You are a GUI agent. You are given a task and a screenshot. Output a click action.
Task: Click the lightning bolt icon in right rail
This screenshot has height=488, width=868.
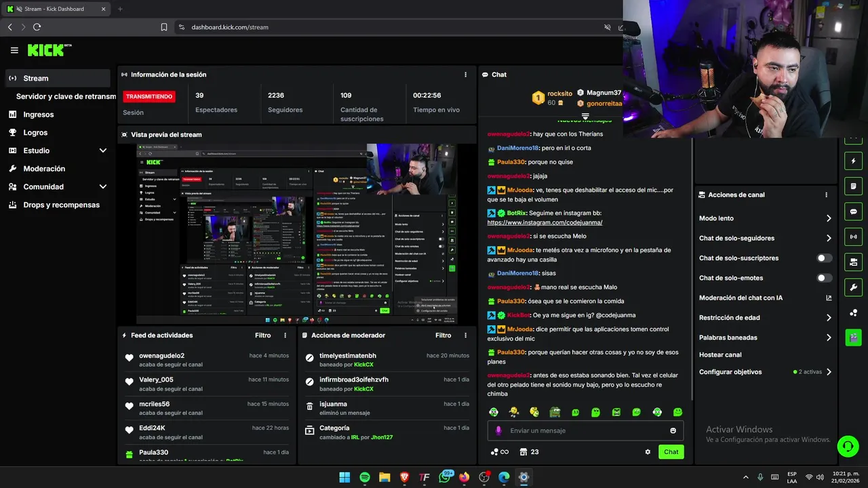tap(853, 161)
